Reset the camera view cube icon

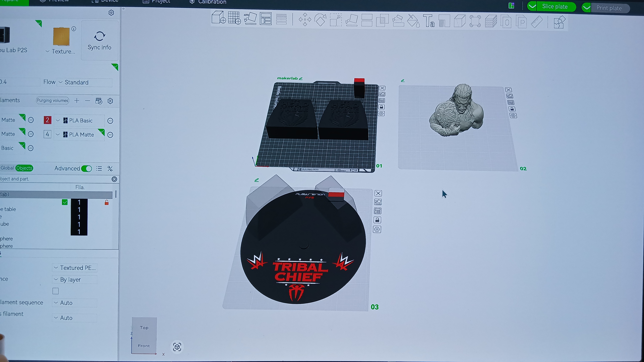click(x=177, y=347)
